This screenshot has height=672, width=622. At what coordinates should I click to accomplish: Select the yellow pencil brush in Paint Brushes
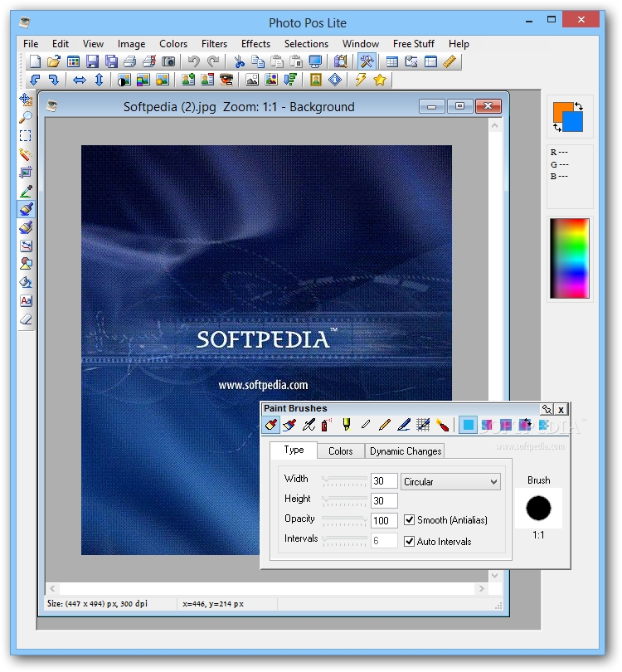pyautogui.click(x=384, y=425)
